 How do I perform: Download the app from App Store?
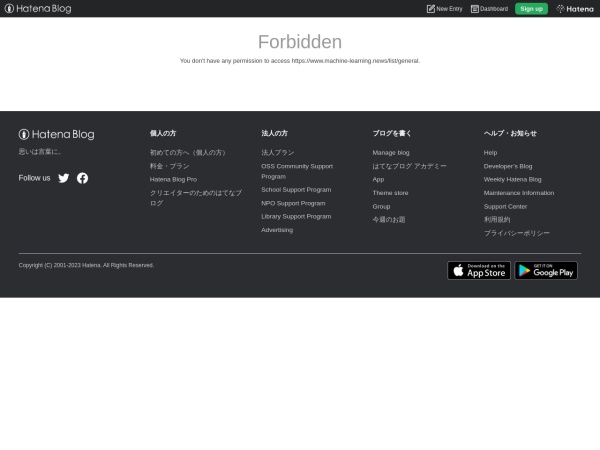tap(479, 270)
